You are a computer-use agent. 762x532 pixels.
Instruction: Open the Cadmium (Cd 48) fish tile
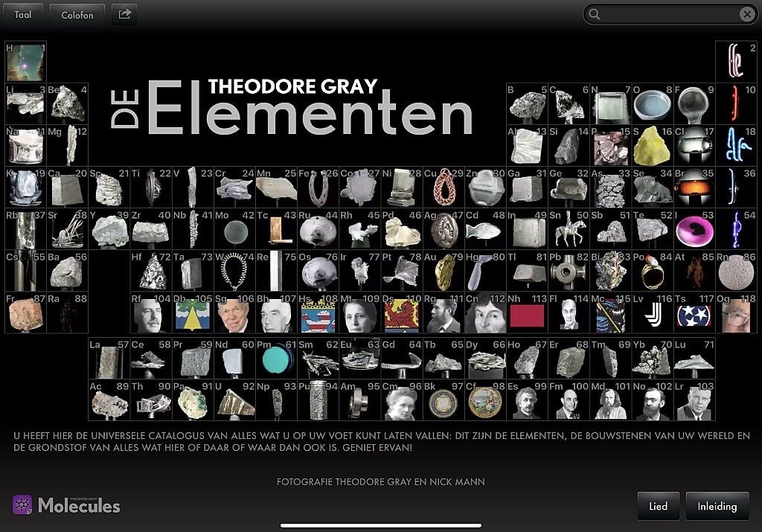pyautogui.click(x=485, y=229)
